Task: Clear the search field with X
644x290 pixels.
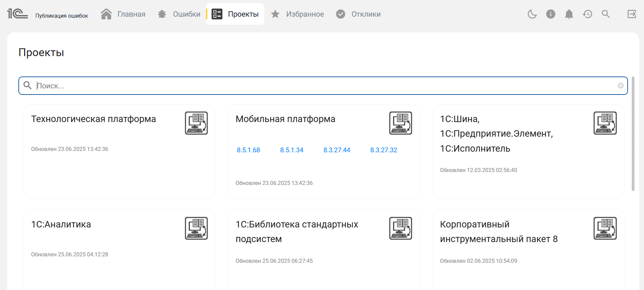Action: point(621,86)
